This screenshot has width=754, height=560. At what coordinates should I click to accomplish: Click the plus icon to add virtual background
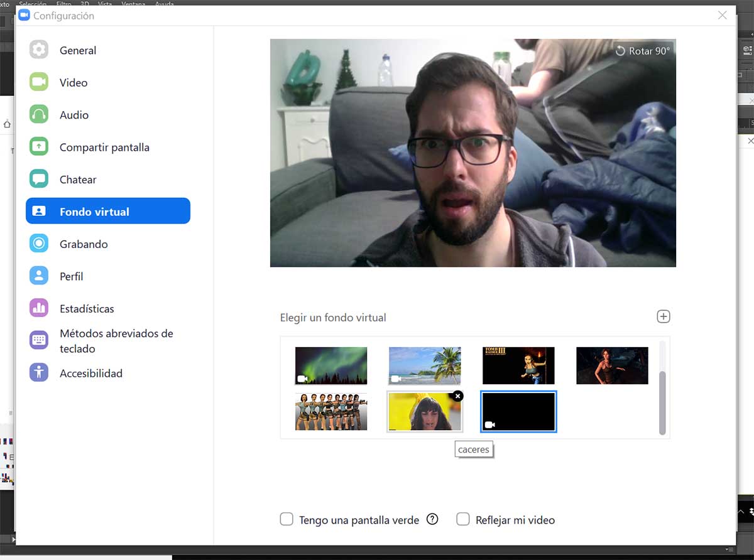[663, 316]
